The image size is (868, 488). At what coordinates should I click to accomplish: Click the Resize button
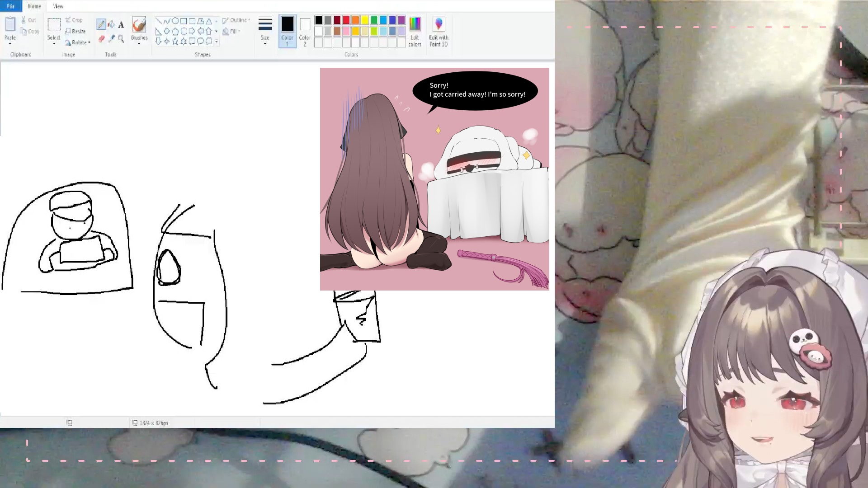coord(75,31)
